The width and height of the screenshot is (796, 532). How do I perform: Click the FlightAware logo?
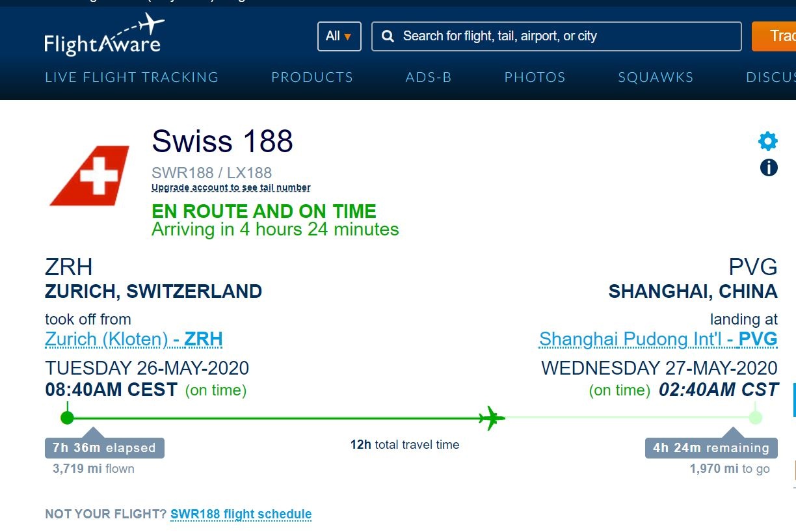click(x=103, y=36)
